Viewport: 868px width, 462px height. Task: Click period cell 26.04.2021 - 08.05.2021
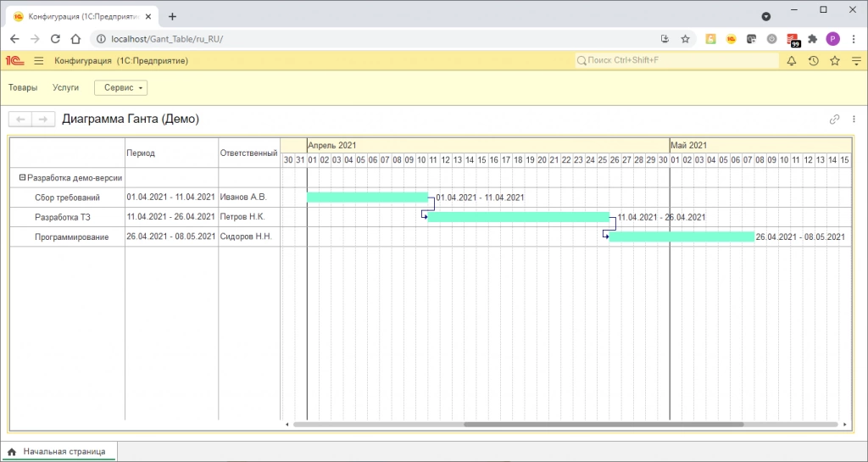(x=170, y=237)
